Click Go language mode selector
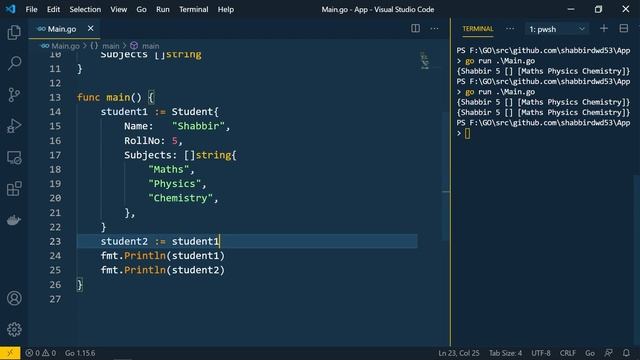 pyautogui.click(x=590, y=353)
